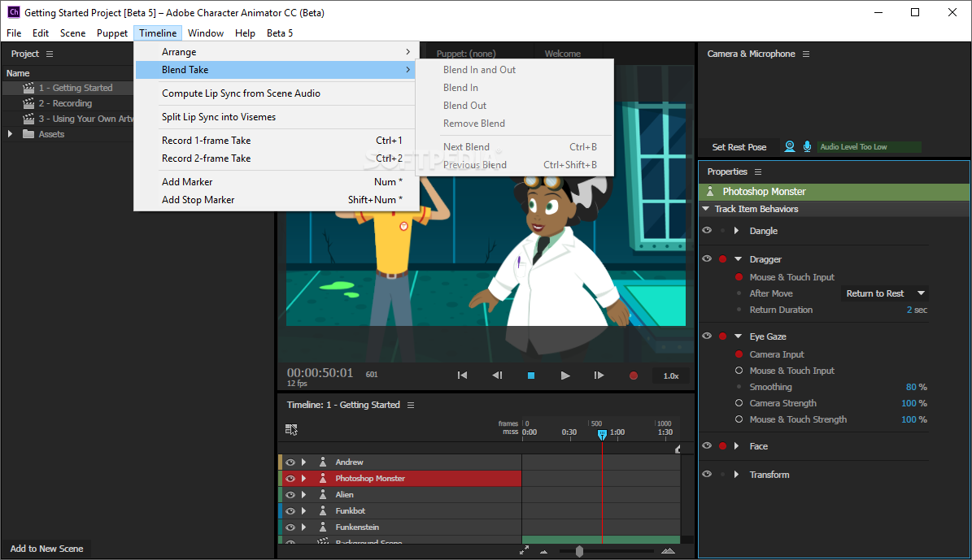
Task: Click the Alien track puppet icon
Action: [x=323, y=494]
